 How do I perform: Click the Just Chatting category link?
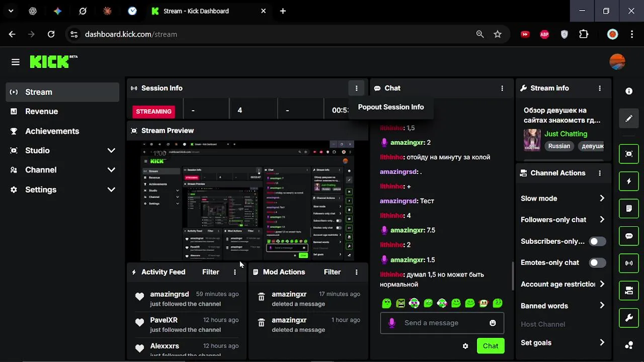tap(566, 134)
